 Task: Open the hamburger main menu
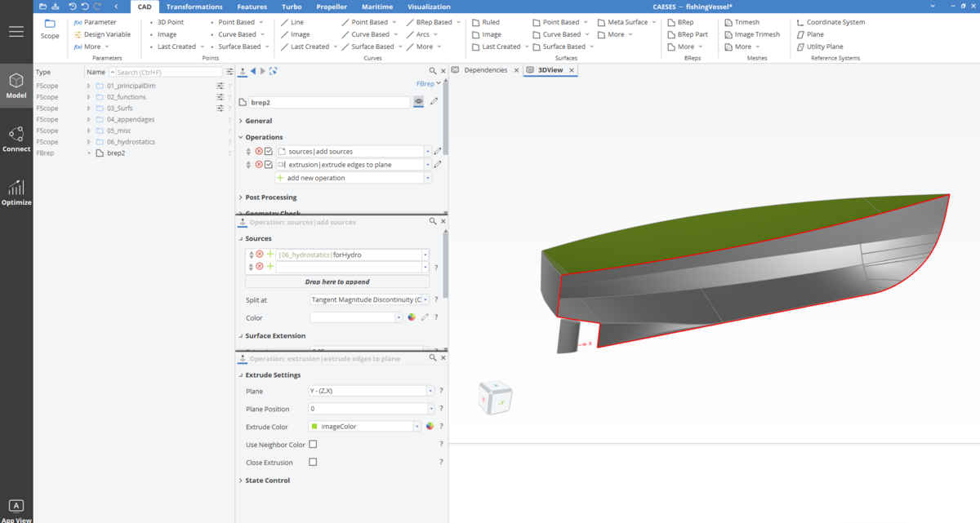[x=16, y=32]
